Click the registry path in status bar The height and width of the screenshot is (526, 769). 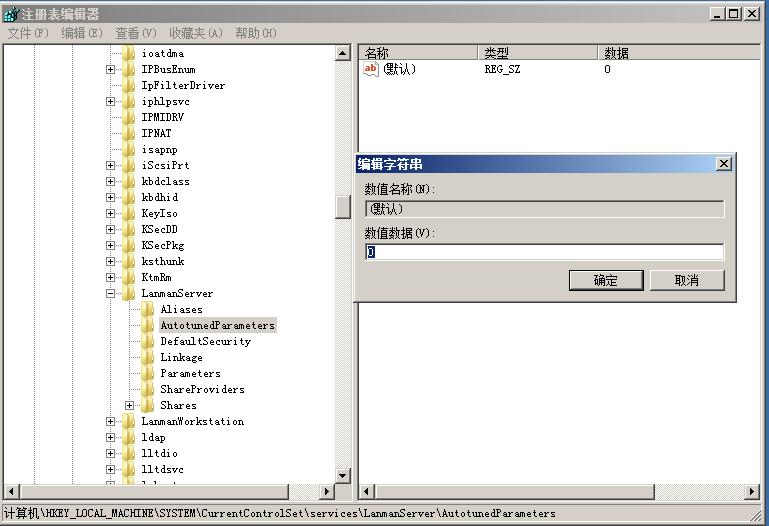tap(280, 513)
